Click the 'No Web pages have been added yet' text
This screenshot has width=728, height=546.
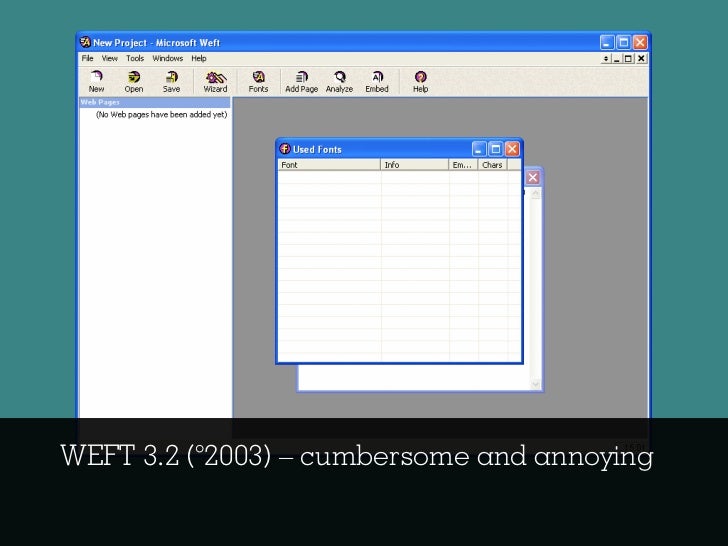tap(162, 114)
